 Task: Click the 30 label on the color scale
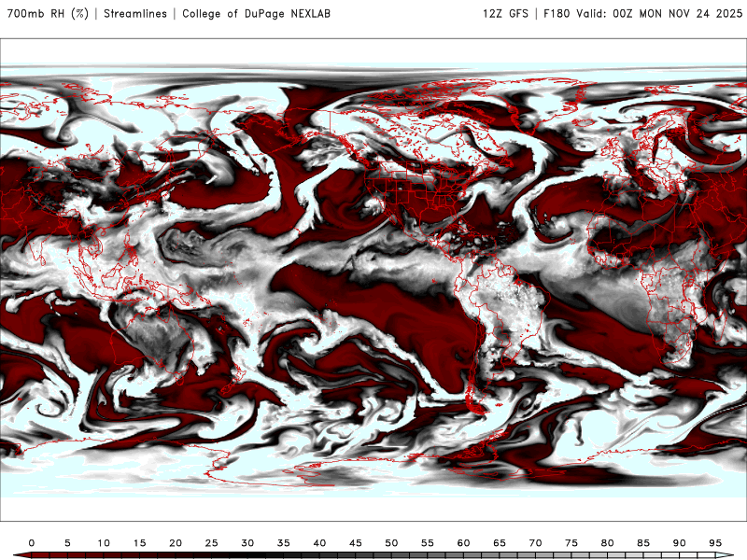tap(247, 543)
